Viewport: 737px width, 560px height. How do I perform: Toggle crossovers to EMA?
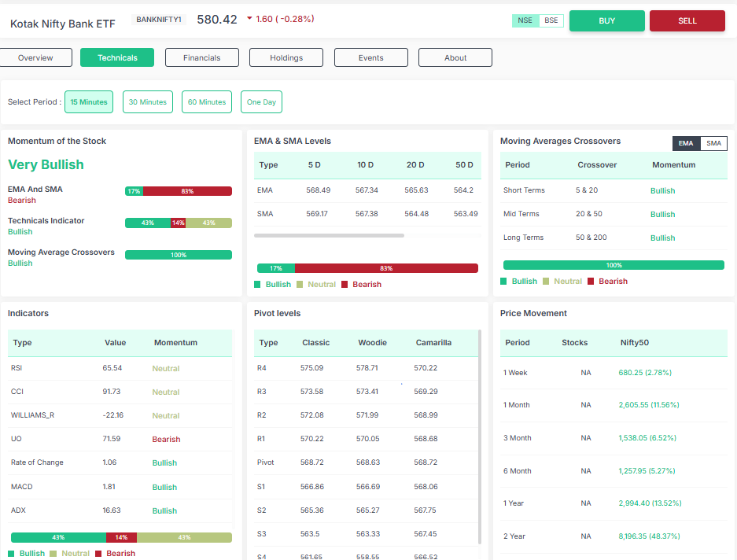pos(686,143)
